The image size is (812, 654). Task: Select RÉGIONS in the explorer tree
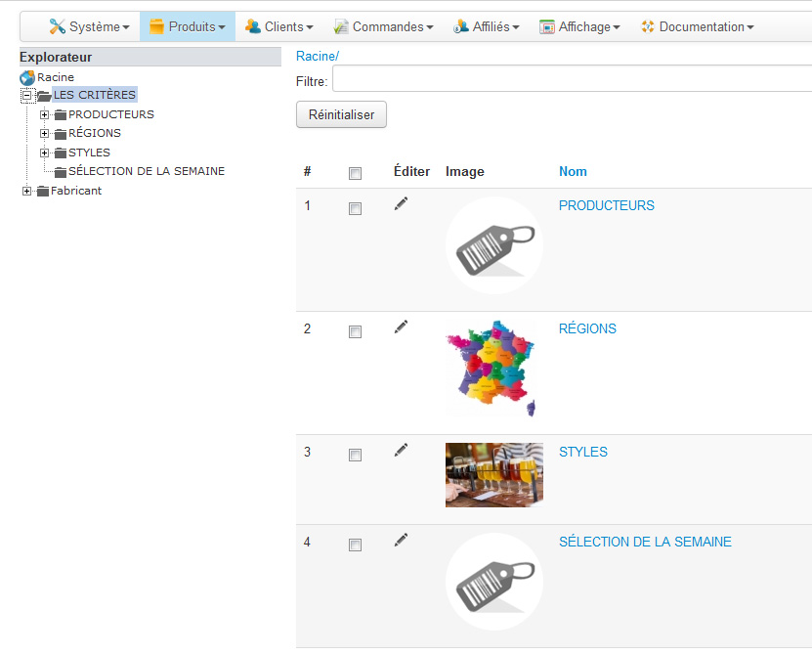point(95,133)
